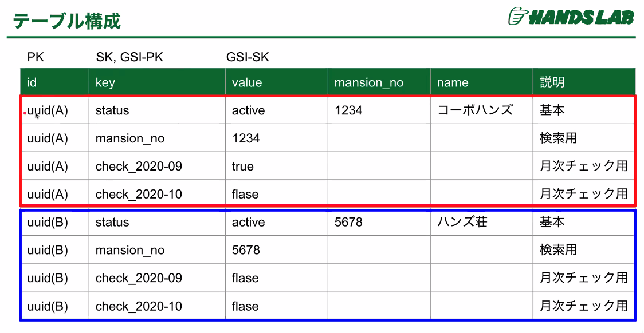Click the テーブル構成 slide title
Image resolution: width=644 pixels, height=333 pixels.
tap(66, 21)
